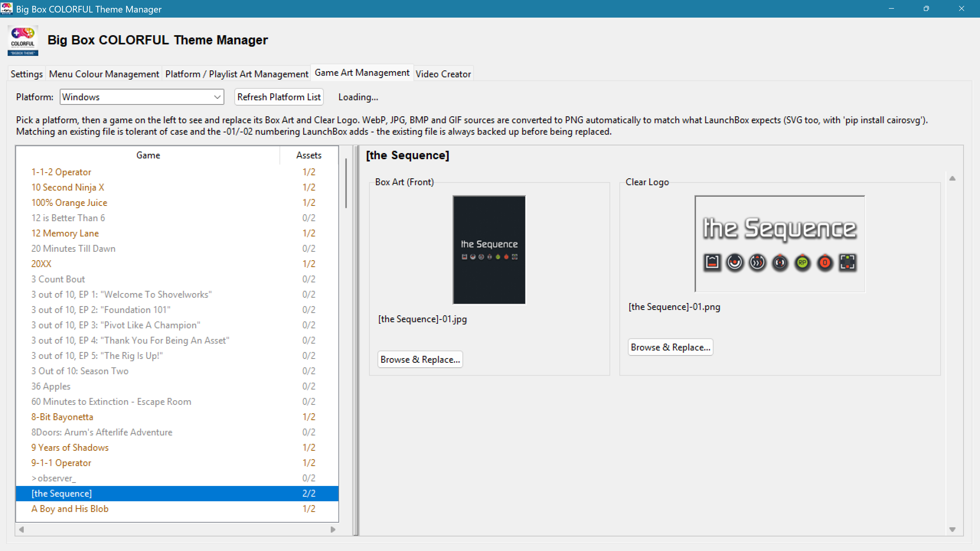
Task: Click the game list left scroll arrow
Action: (21, 529)
